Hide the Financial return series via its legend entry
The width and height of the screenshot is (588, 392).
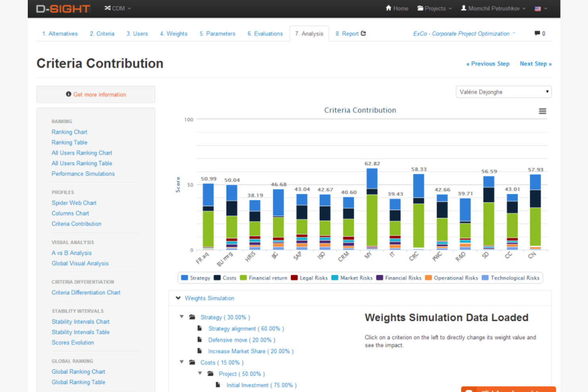coord(268,278)
